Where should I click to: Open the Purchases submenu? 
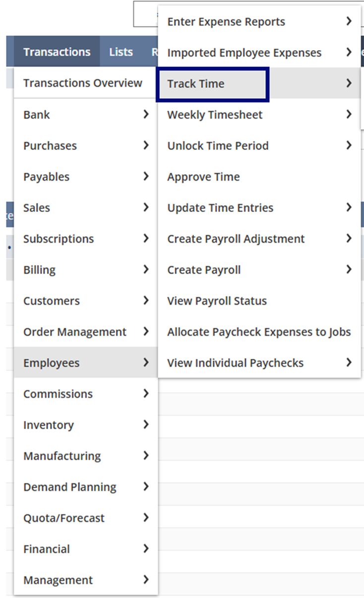point(50,146)
